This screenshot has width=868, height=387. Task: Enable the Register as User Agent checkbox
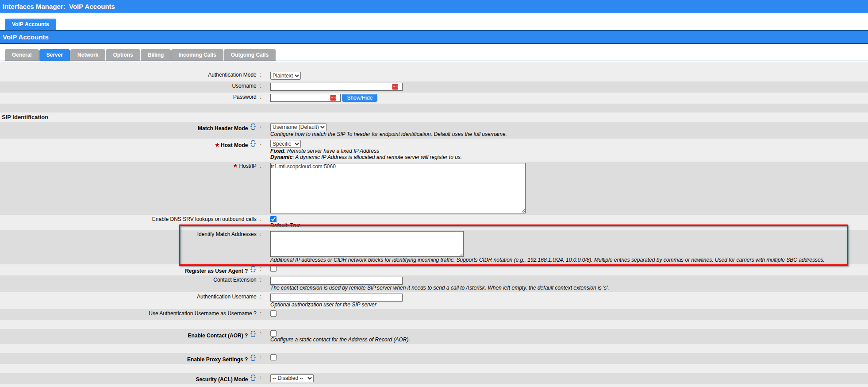273,269
